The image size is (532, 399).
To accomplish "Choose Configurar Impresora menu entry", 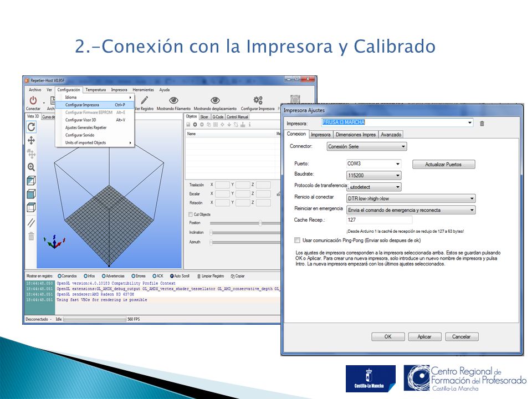I will [95, 105].
